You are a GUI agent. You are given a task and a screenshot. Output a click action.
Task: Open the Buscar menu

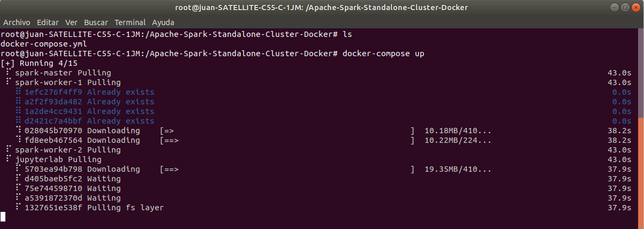(96, 22)
